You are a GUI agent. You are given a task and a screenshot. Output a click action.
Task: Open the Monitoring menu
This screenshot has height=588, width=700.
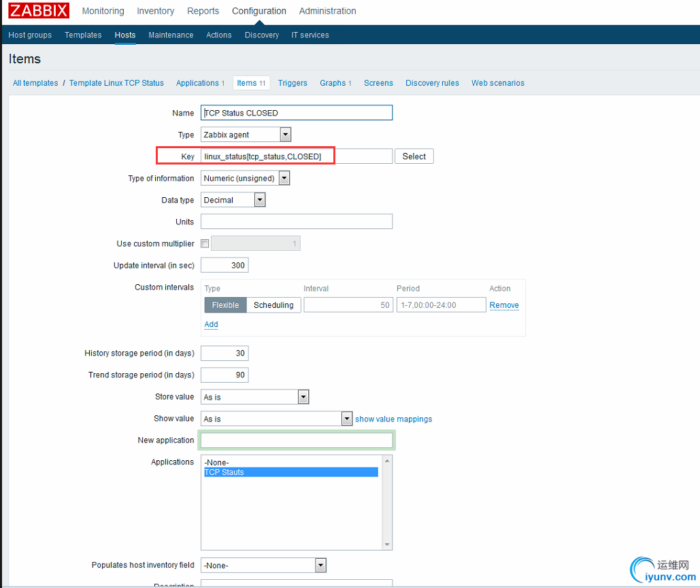coord(103,11)
